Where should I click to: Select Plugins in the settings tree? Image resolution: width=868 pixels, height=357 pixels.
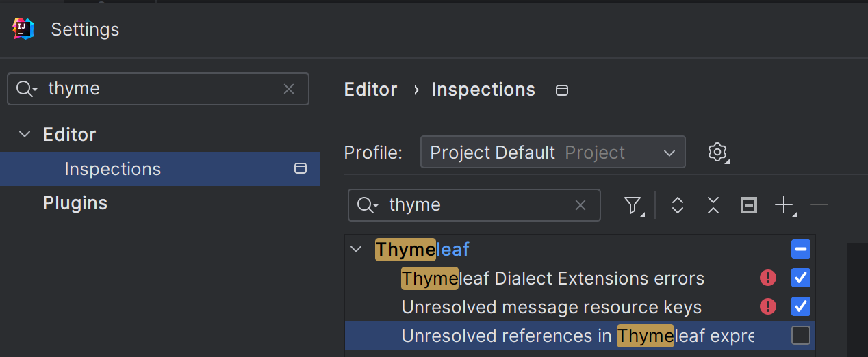point(75,203)
